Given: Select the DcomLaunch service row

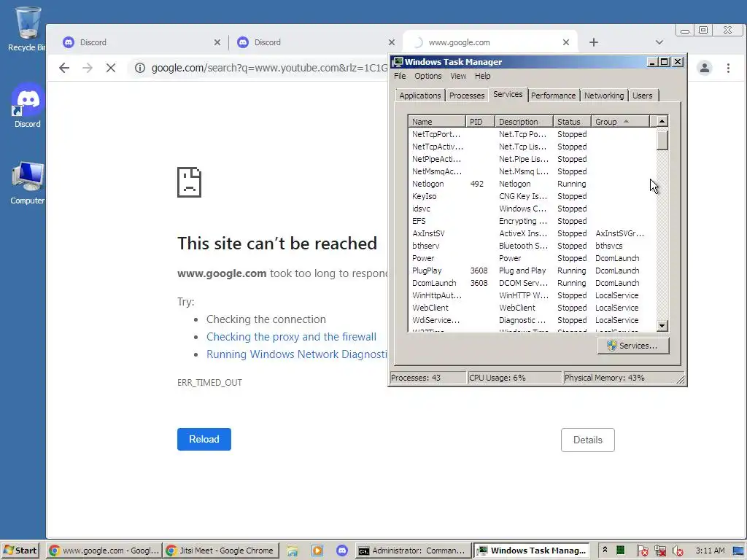Looking at the screenshot, I should (532, 283).
